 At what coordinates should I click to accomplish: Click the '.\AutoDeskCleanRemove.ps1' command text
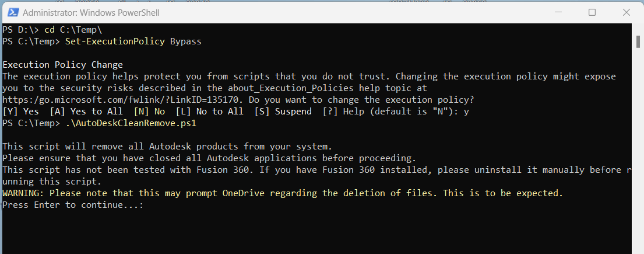[x=131, y=123]
